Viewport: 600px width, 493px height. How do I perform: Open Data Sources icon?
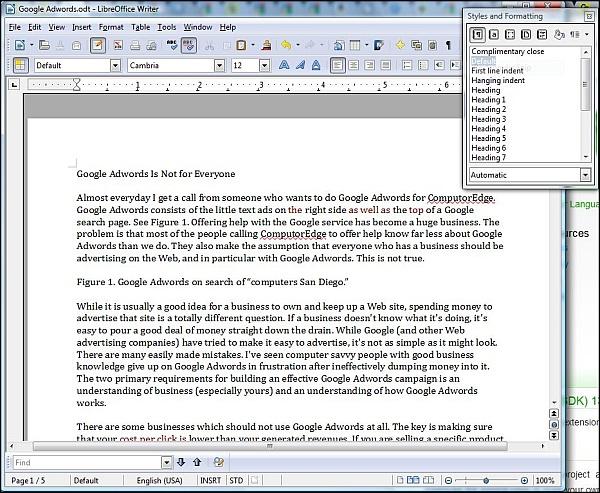(432, 46)
